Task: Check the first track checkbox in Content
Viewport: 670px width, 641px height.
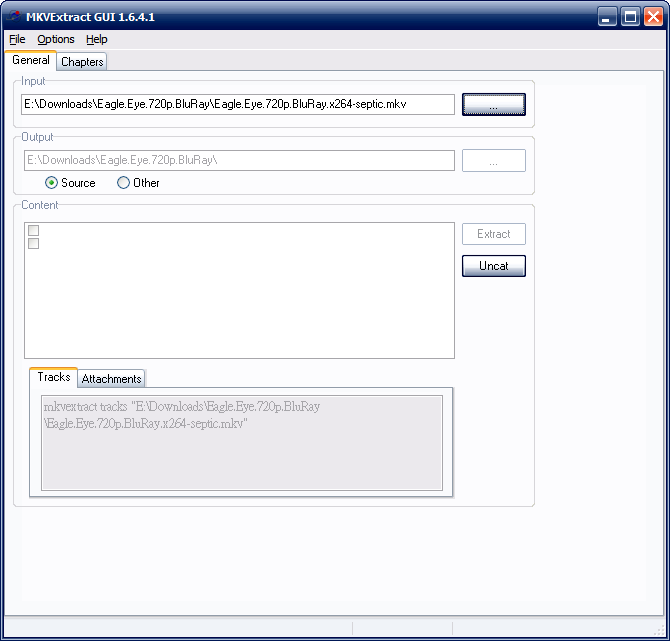Action: tap(33, 230)
